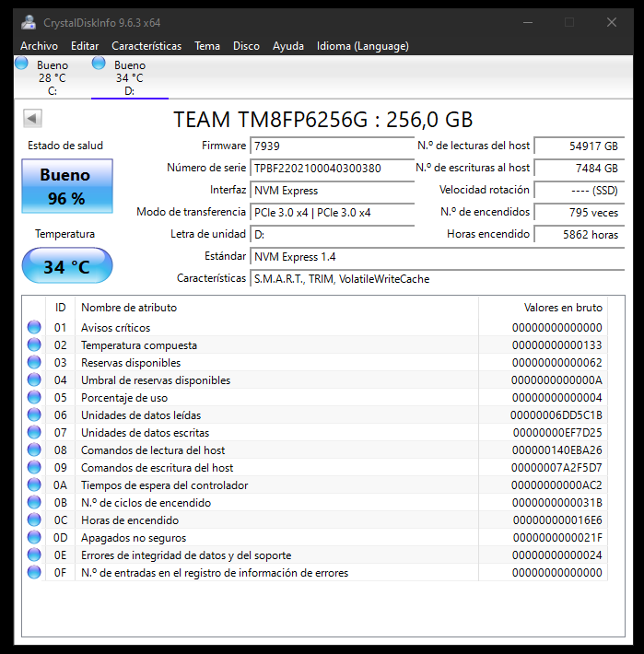
Task: Select the Apagados no seguros attribute name
Action: point(134,538)
